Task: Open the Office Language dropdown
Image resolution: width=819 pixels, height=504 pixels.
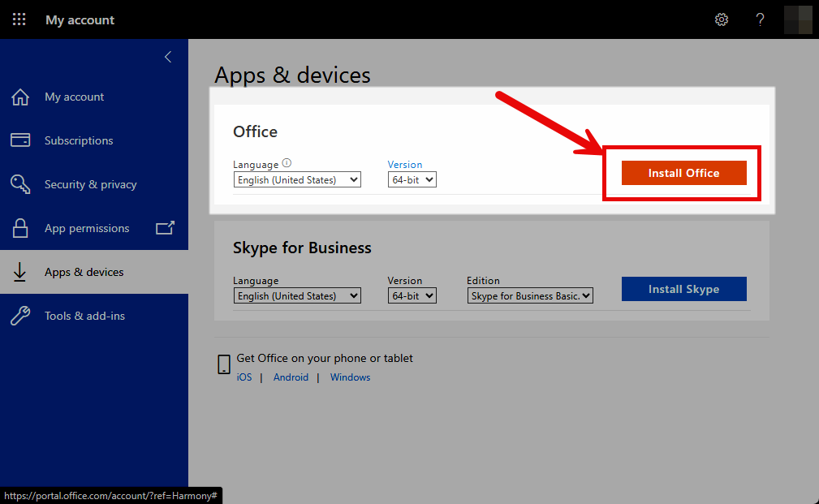Action: click(x=297, y=179)
